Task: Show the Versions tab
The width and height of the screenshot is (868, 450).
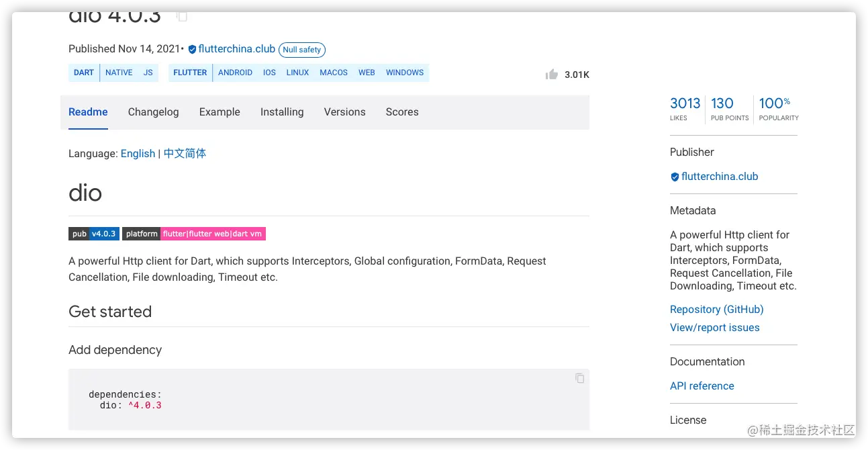Action: [x=345, y=112]
